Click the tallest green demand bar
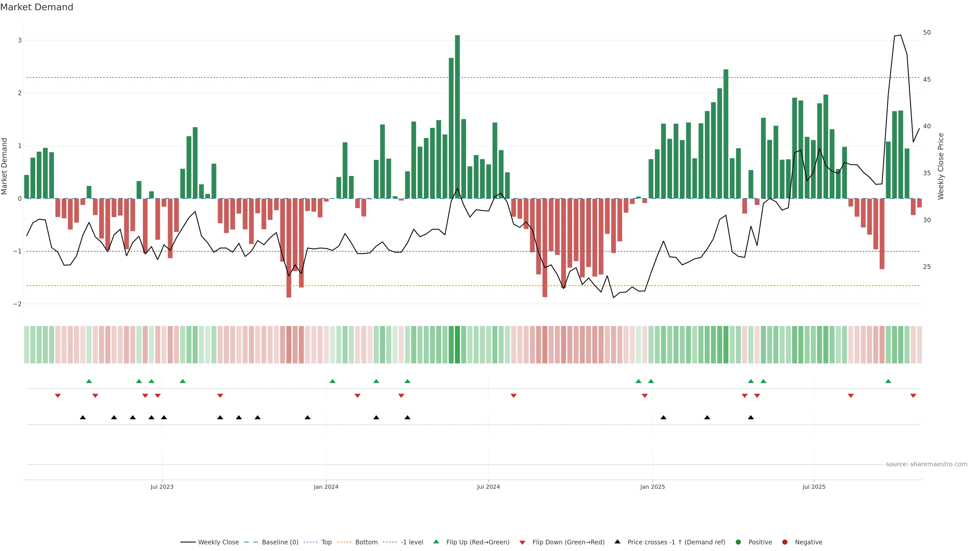The height and width of the screenshot is (551, 980). [457, 114]
